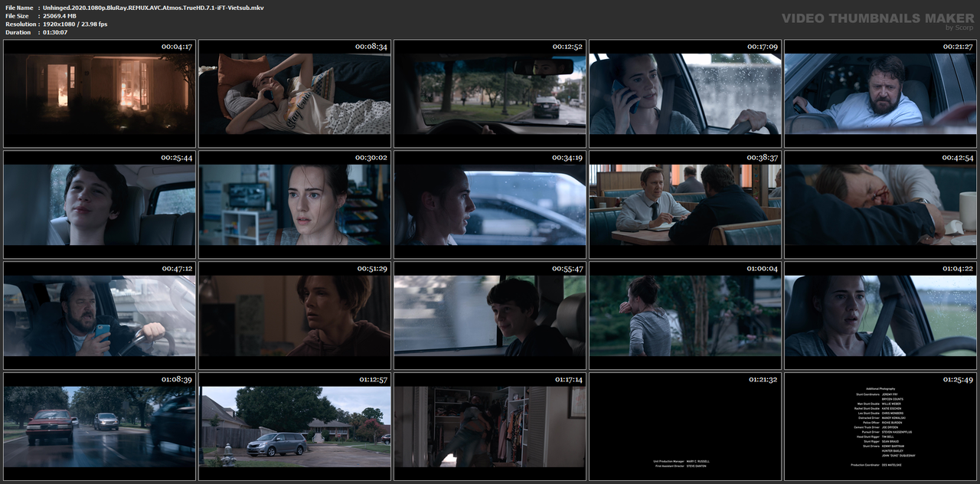
Task: Click the File Size label
Action: coord(17,15)
